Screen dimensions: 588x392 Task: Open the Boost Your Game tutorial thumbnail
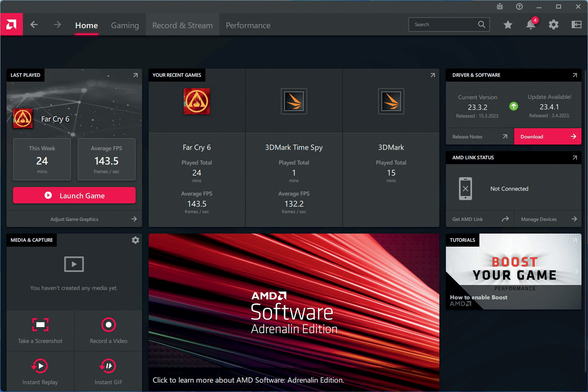pyautogui.click(x=514, y=271)
